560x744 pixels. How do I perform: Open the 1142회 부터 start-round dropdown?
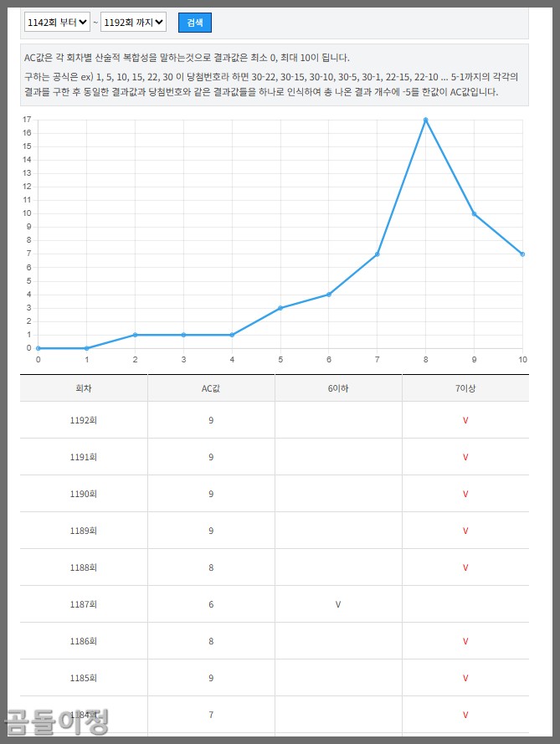[57, 23]
